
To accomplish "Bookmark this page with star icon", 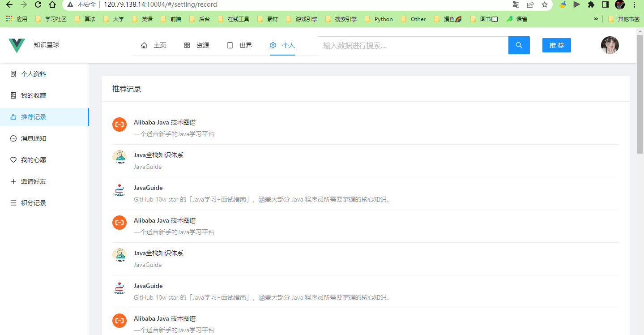I will pyautogui.click(x=545, y=4).
